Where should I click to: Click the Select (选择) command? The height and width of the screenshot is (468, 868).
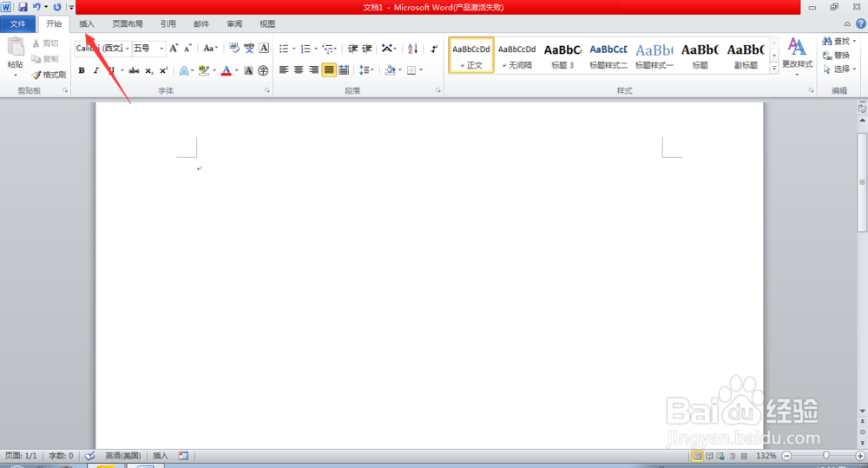pyautogui.click(x=839, y=69)
